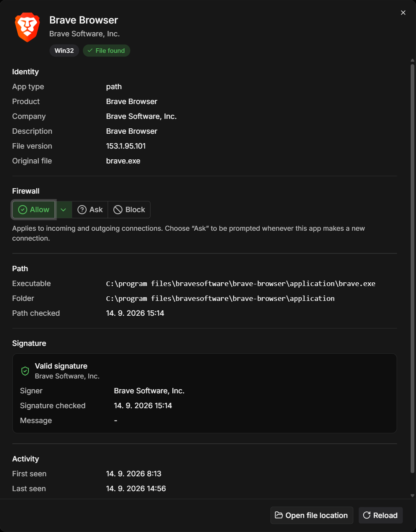Click First seen value 8:13
This screenshot has width=416, height=532.
pyautogui.click(x=134, y=474)
